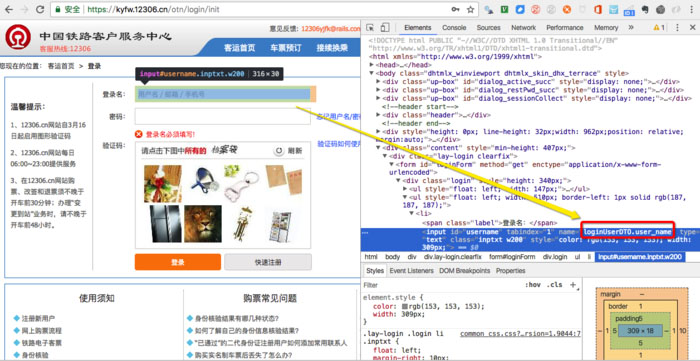Select the lion captcha image

(203, 224)
